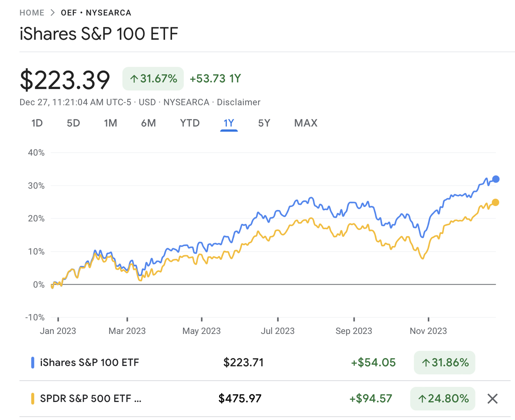Image resolution: width=515 pixels, height=420 pixels.
Task: Click the yellow SPDR color swatch
Action: coord(33,399)
